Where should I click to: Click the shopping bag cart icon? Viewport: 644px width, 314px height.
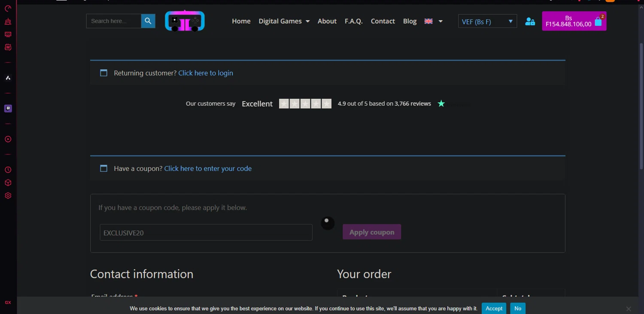598,21
